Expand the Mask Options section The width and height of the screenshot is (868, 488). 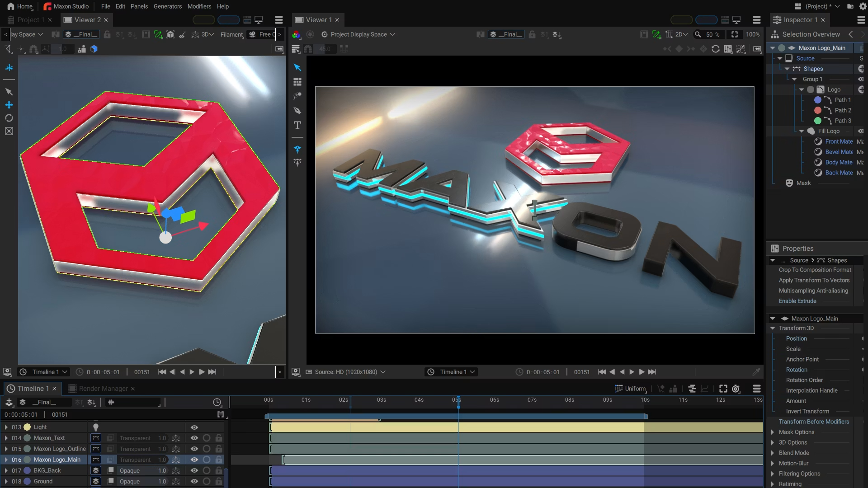coord(773,432)
